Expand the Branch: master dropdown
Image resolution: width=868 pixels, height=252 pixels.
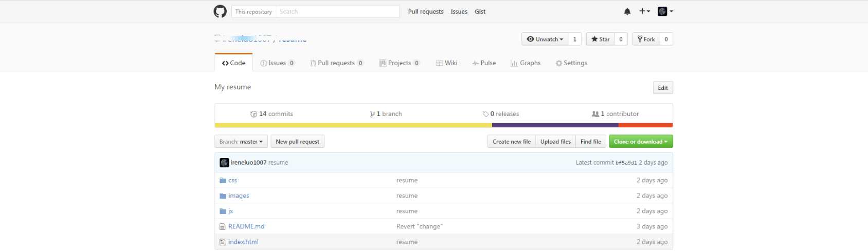[x=241, y=142]
